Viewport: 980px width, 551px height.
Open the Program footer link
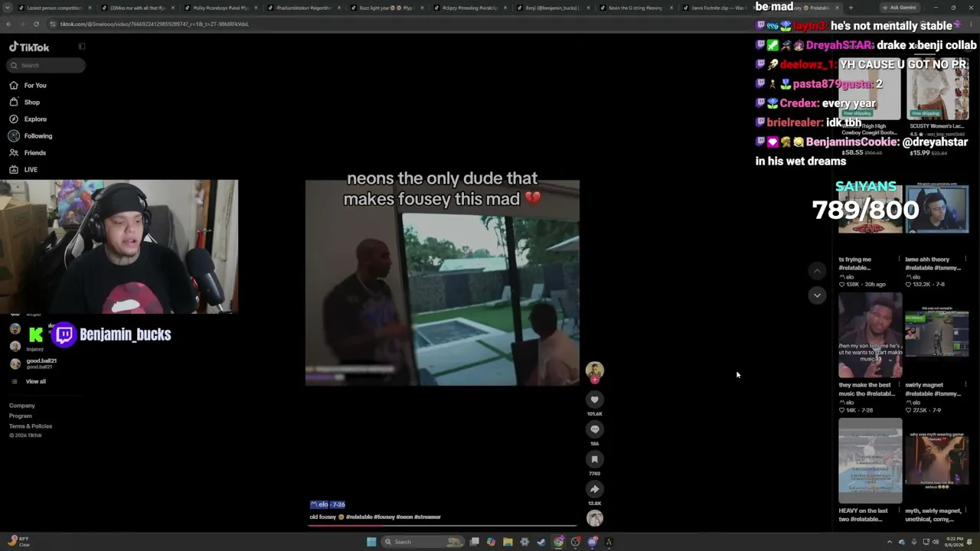pyautogui.click(x=21, y=416)
